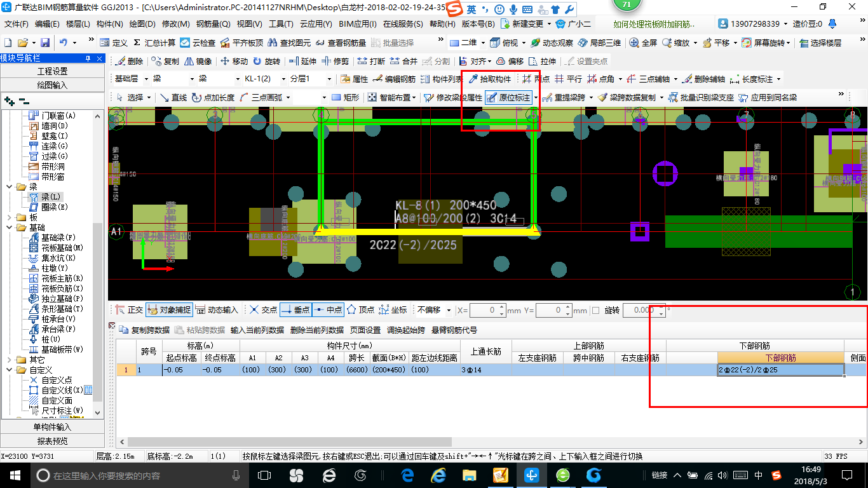Select the 延伸 extend tool
Screen dimensions: 868x488
[302, 62]
